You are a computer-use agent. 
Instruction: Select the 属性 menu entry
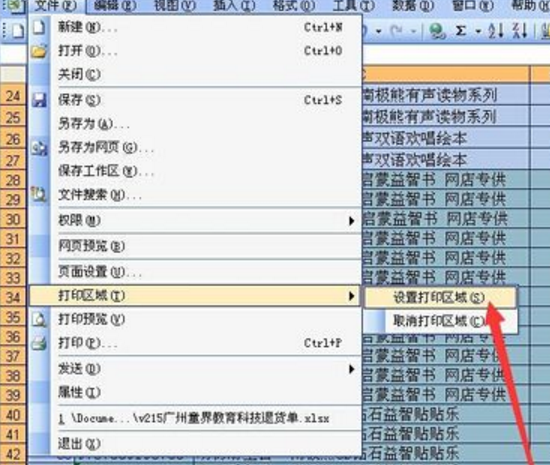click(195, 392)
